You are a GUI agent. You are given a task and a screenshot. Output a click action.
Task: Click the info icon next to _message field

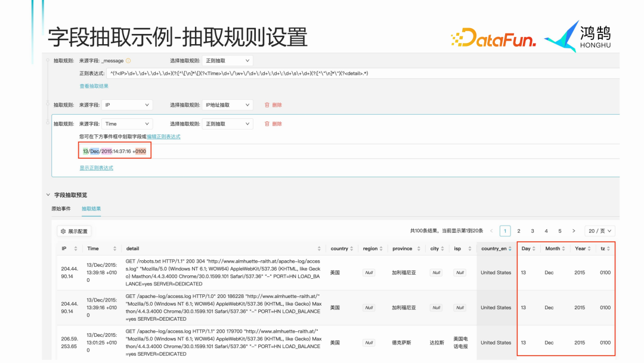[x=129, y=60]
